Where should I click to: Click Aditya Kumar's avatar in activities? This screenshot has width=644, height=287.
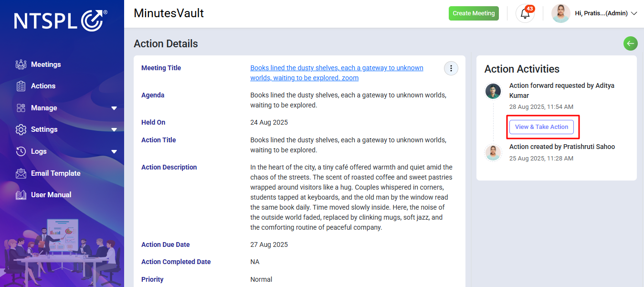click(493, 91)
